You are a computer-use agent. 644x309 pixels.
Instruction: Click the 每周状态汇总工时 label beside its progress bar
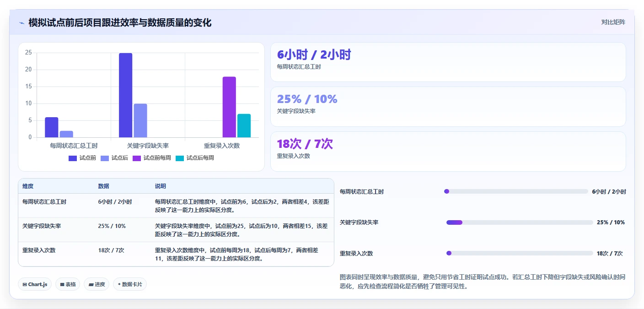tap(362, 192)
